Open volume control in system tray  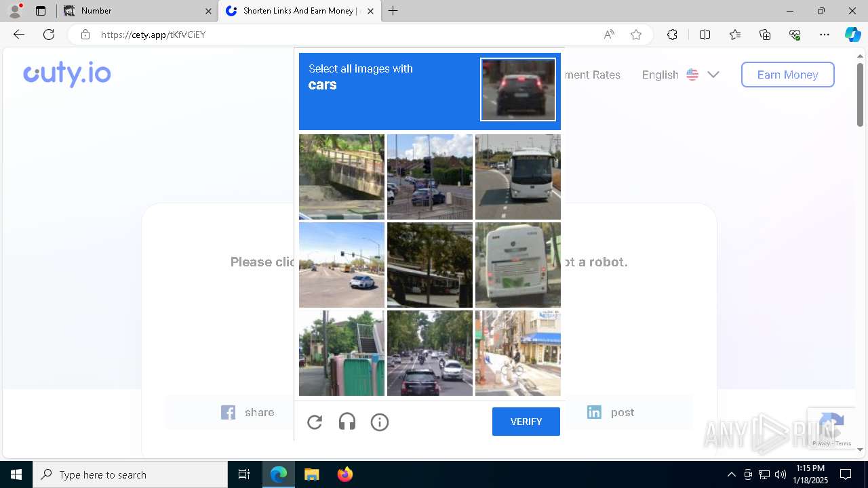point(781,474)
